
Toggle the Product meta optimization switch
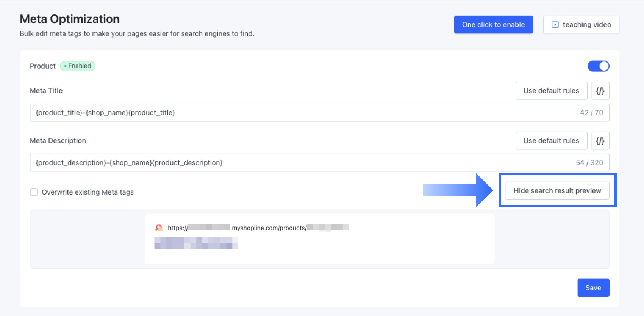tap(598, 66)
